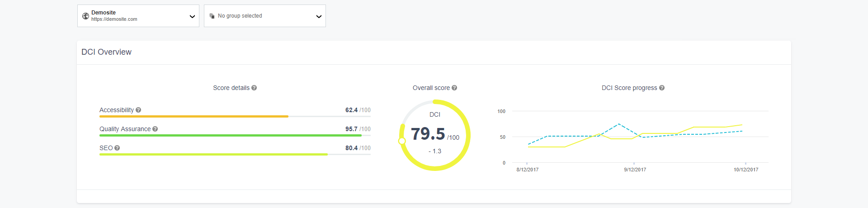Image resolution: width=868 pixels, height=208 pixels.
Task: Click the help icon next to Score details
Action: (254, 88)
